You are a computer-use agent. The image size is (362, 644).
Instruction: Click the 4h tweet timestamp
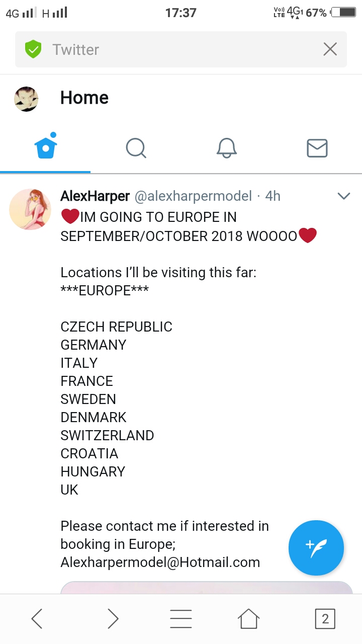273,196
